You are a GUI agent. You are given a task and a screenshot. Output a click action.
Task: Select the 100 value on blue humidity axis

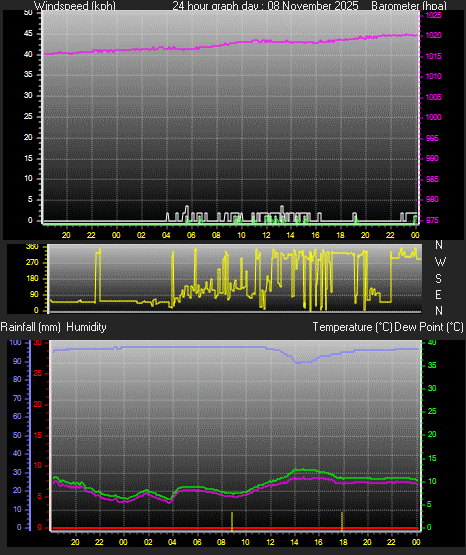pos(16,342)
